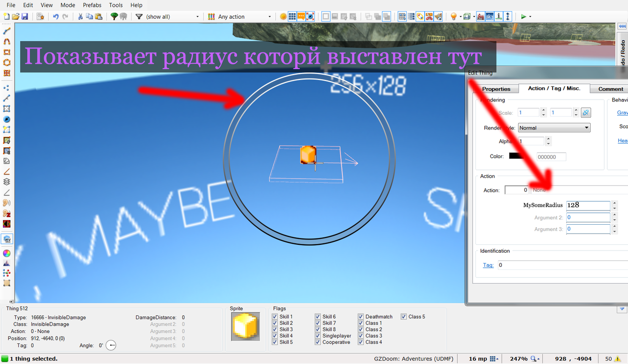Open a map with the folder icon

pos(15,16)
